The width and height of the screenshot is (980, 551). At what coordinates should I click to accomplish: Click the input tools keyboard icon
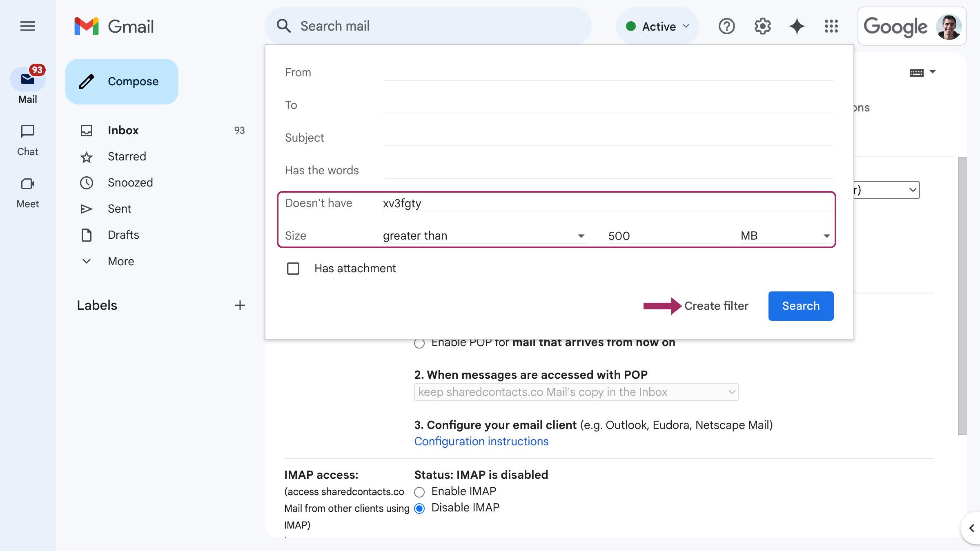coord(917,73)
